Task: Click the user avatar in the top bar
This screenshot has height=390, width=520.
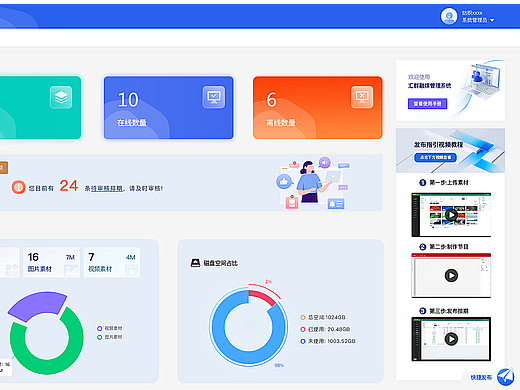Action: point(449,16)
